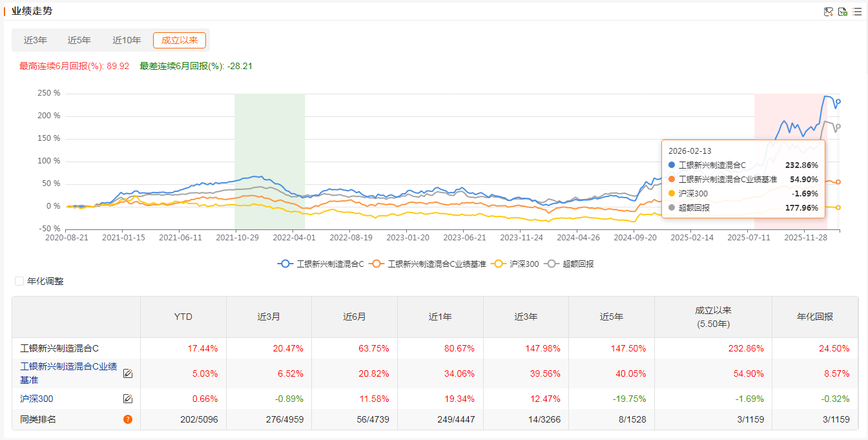The height and width of the screenshot is (440, 868).
Task: Enable the 年化调整 checkbox
Action: (x=19, y=281)
